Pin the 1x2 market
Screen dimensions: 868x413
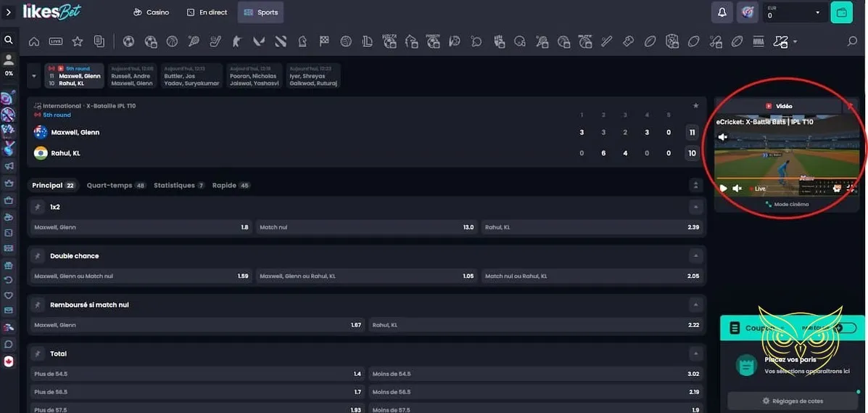tap(37, 207)
